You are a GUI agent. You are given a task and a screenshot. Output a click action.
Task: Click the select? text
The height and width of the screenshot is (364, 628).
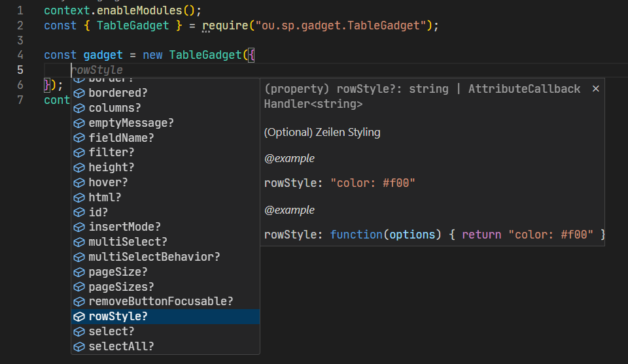111,331
